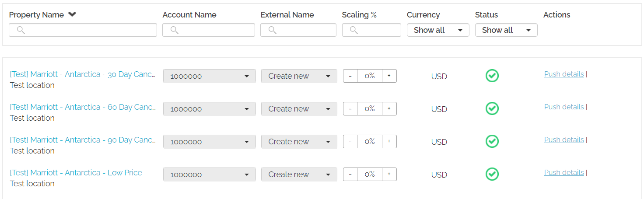Viewport: 644px width, 199px height.
Task: Click Property Name sort chevron
Action: click(x=72, y=14)
